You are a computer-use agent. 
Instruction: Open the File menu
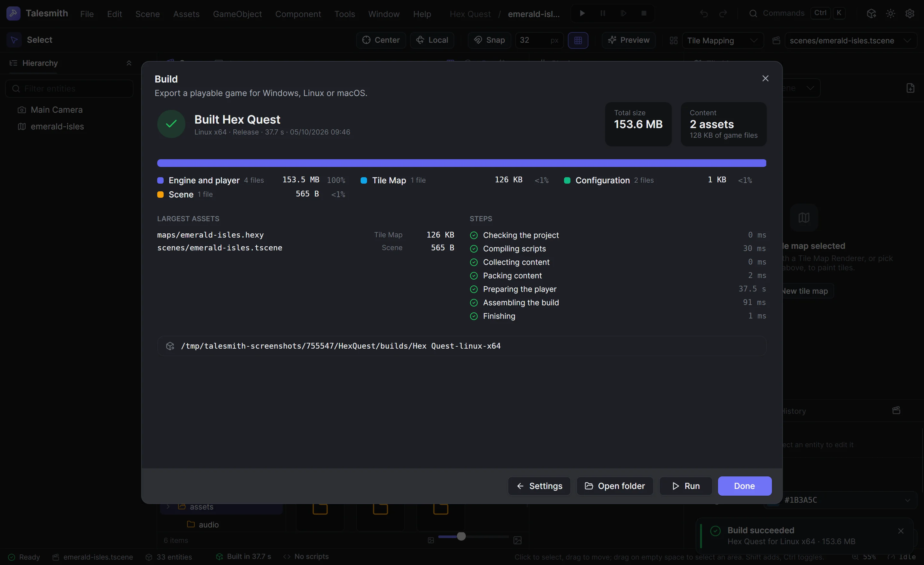click(87, 14)
